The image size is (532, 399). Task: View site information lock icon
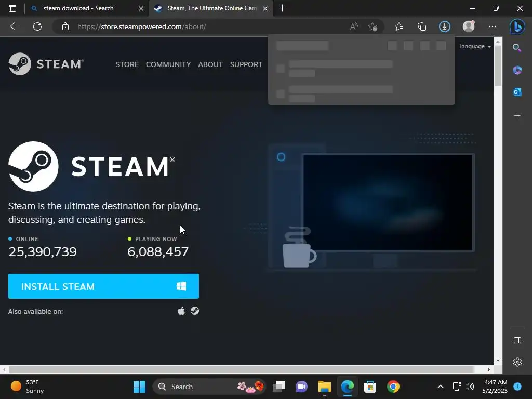coord(65,26)
